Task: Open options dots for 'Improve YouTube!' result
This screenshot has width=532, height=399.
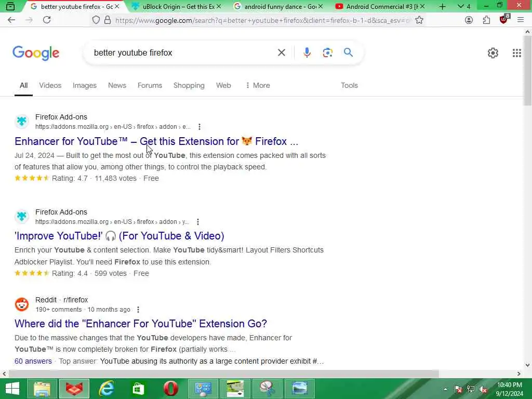Action: pos(198,222)
